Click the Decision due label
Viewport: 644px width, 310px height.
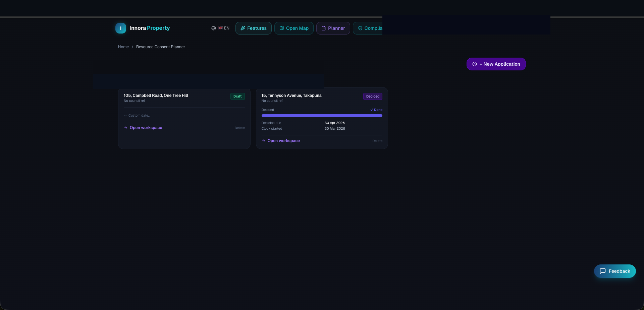[271, 123]
